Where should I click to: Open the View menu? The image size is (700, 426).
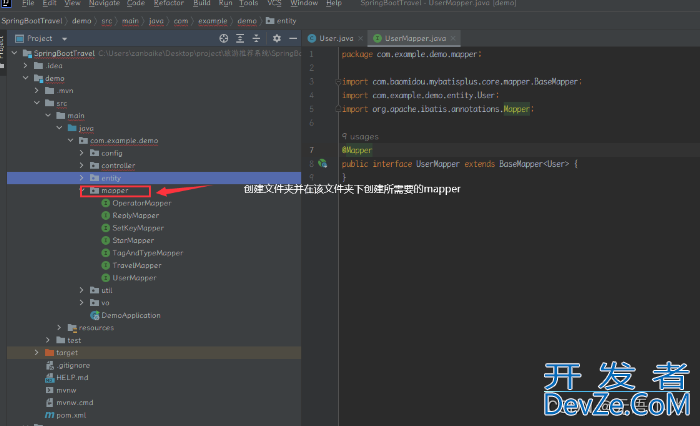tap(72, 3)
